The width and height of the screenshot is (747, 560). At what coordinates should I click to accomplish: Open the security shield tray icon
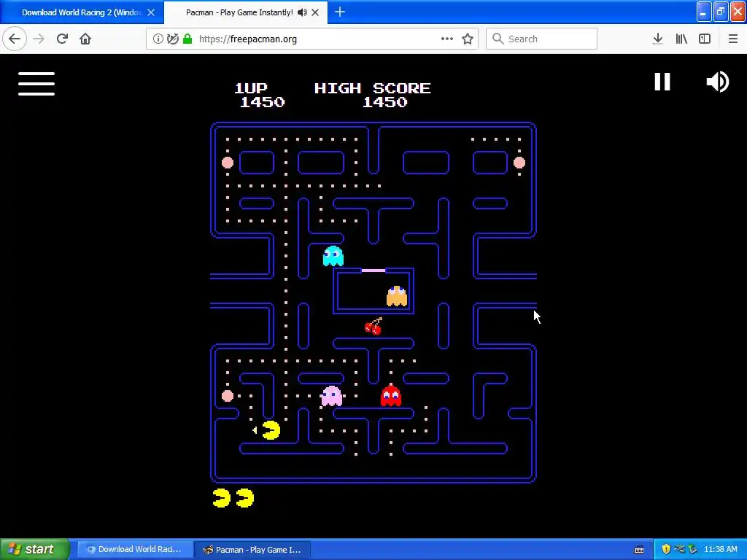(666, 549)
